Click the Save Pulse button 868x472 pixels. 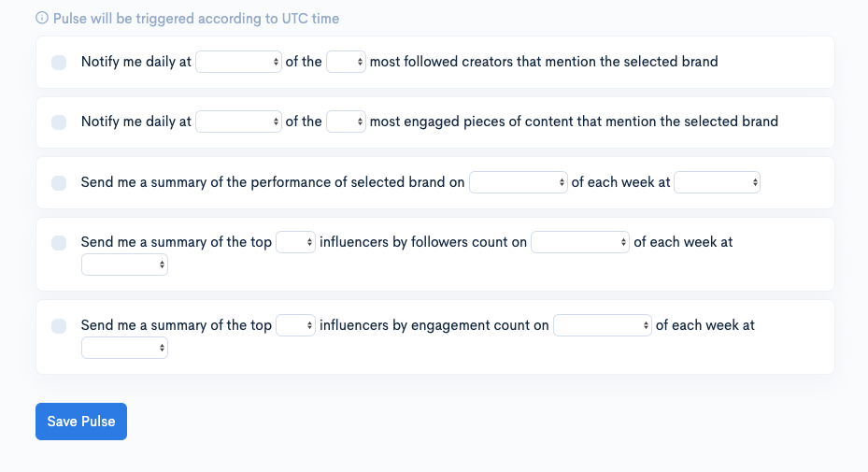tap(81, 422)
